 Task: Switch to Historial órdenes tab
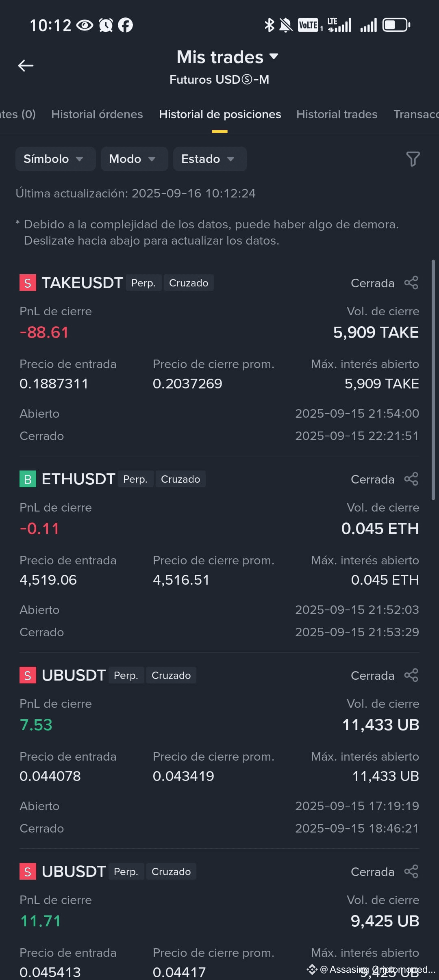tap(97, 114)
